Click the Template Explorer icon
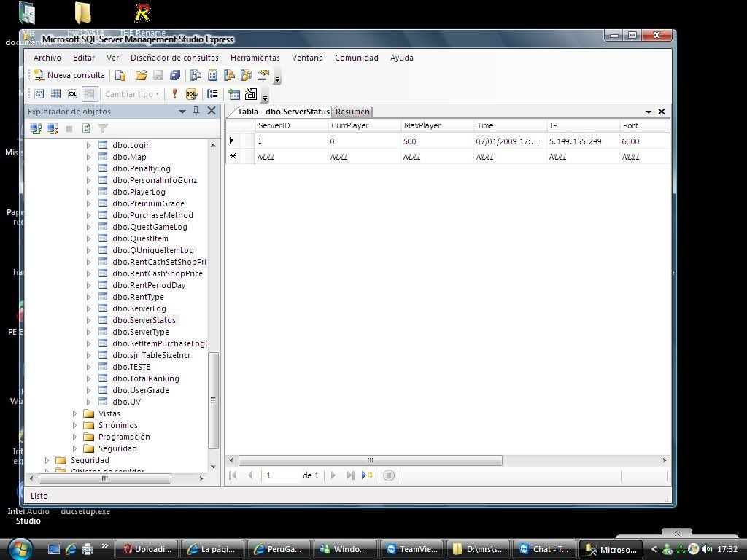This screenshot has width=747, height=560. [x=246, y=75]
